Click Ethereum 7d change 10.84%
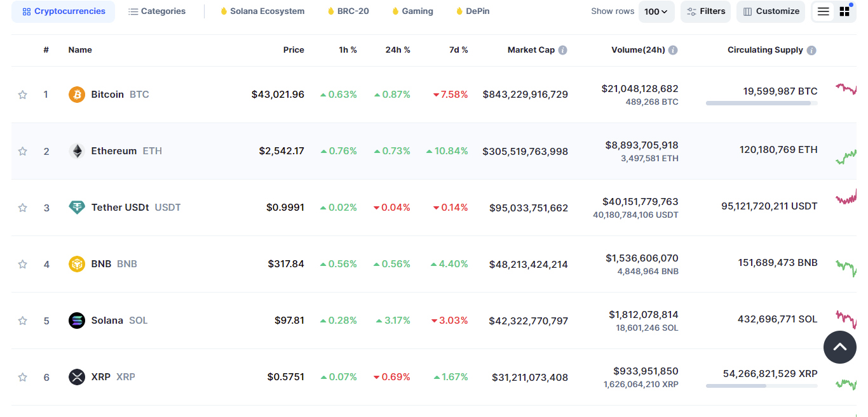This screenshot has width=868, height=417. tap(447, 151)
